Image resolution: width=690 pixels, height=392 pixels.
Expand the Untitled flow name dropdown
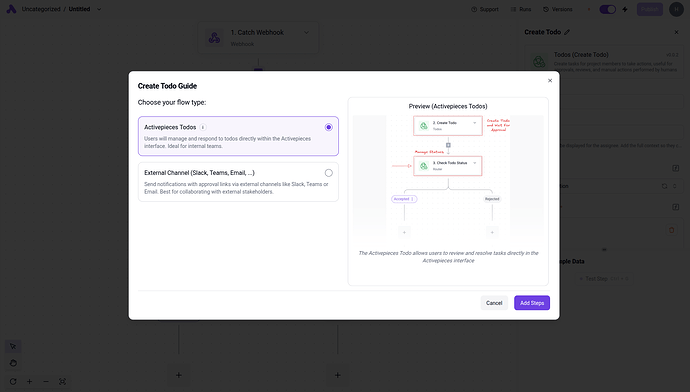pyautogui.click(x=99, y=9)
